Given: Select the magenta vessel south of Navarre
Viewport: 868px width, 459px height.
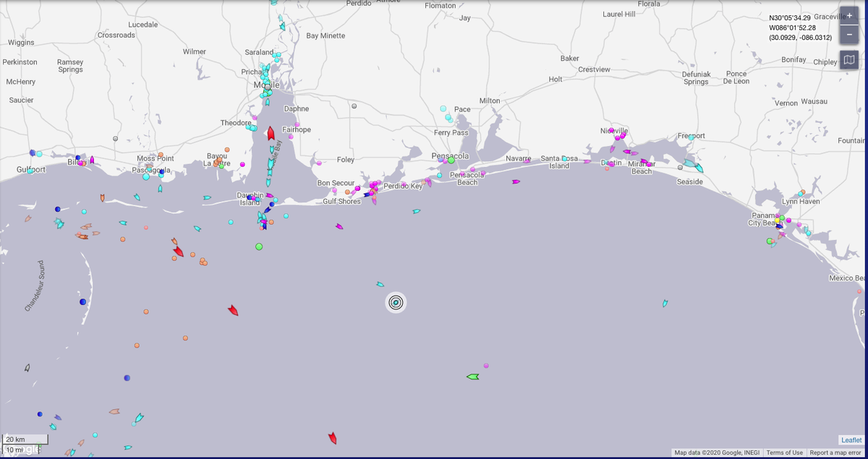Looking at the screenshot, I should click(516, 182).
